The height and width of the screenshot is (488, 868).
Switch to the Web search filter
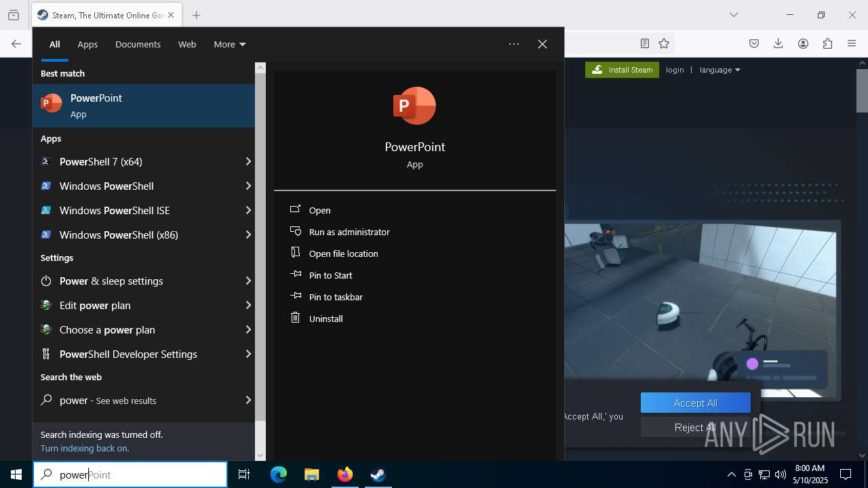187,44
